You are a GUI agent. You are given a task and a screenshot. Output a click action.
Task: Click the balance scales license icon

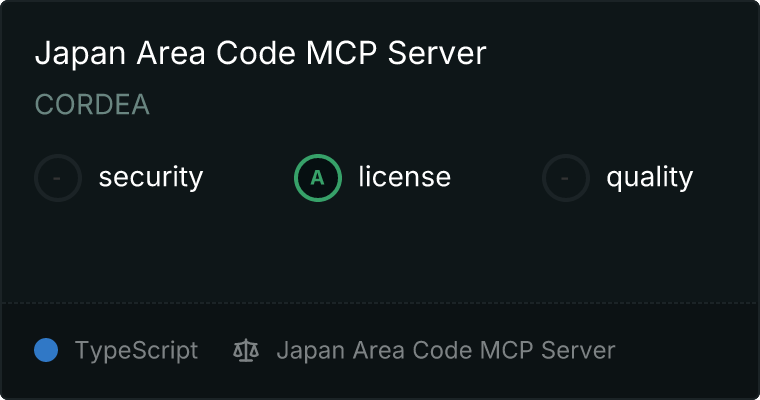click(x=245, y=350)
